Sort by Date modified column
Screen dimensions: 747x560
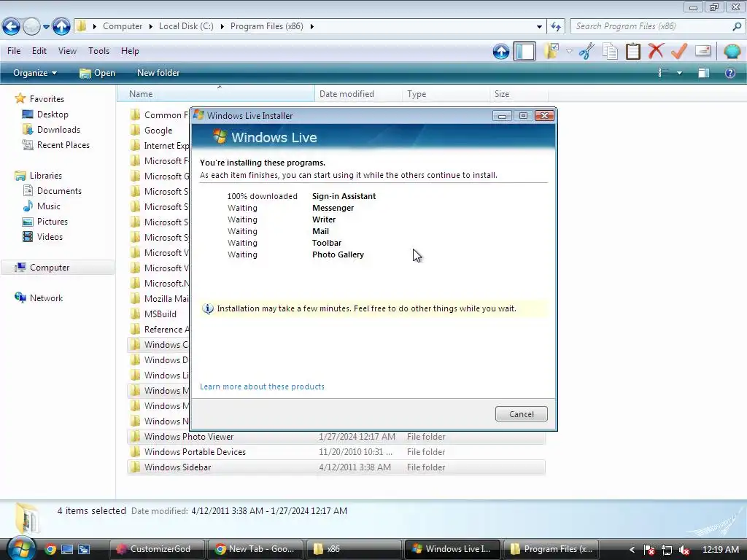point(358,94)
